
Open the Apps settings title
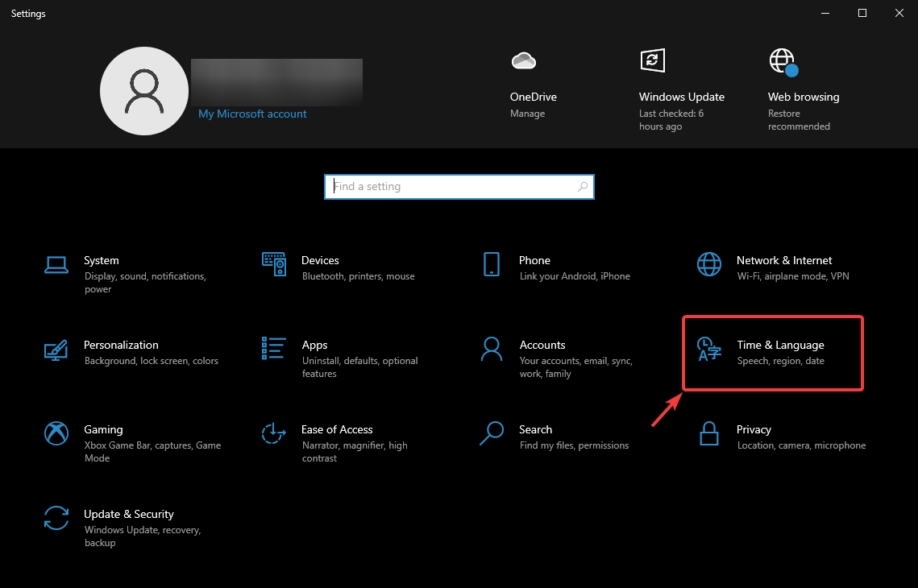point(314,346)
